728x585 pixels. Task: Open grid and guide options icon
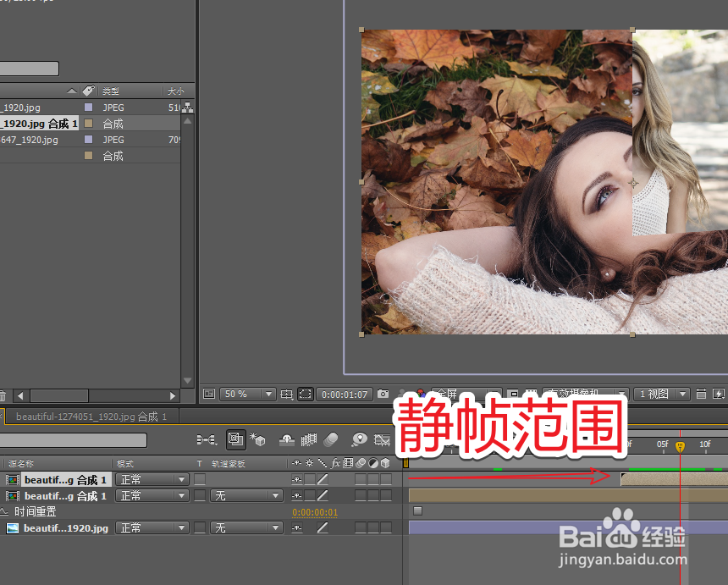286,395
